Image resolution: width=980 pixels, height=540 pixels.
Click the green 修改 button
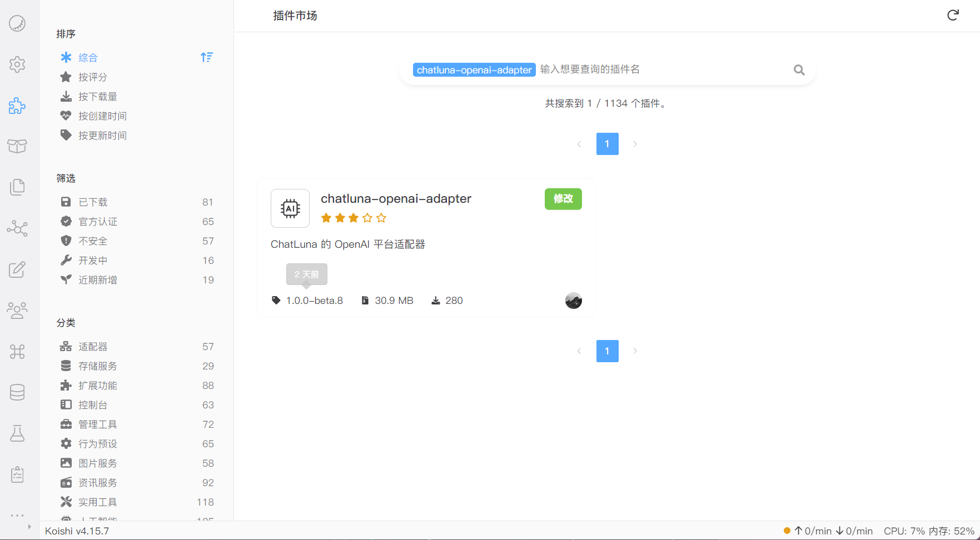pyautogui.click(x=563, y=199)
